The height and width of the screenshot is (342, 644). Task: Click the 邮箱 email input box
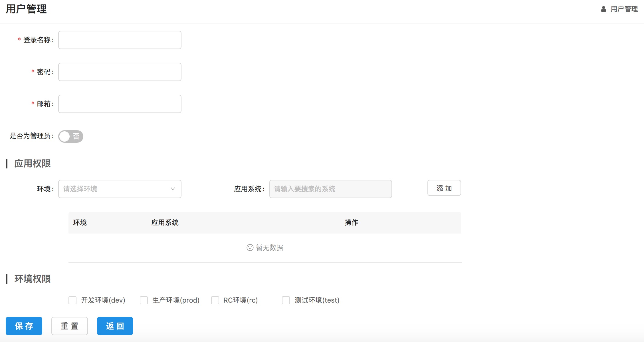[x=120, y=104]
